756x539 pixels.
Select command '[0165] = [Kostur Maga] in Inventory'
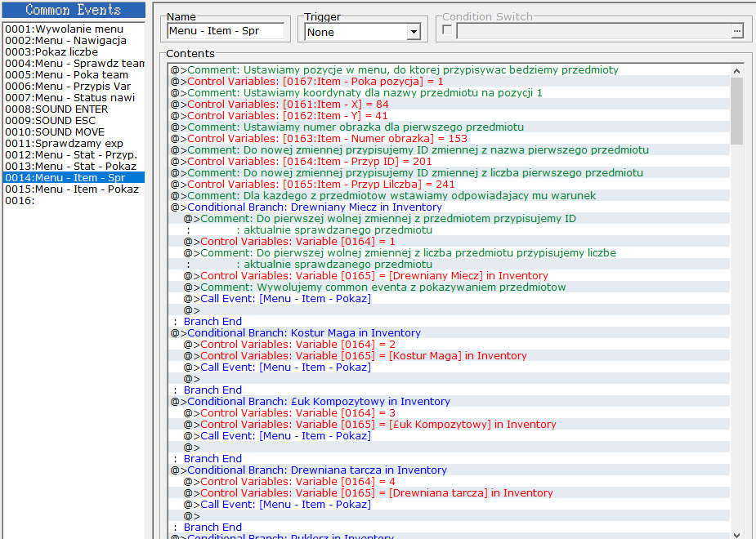[450, 356]
